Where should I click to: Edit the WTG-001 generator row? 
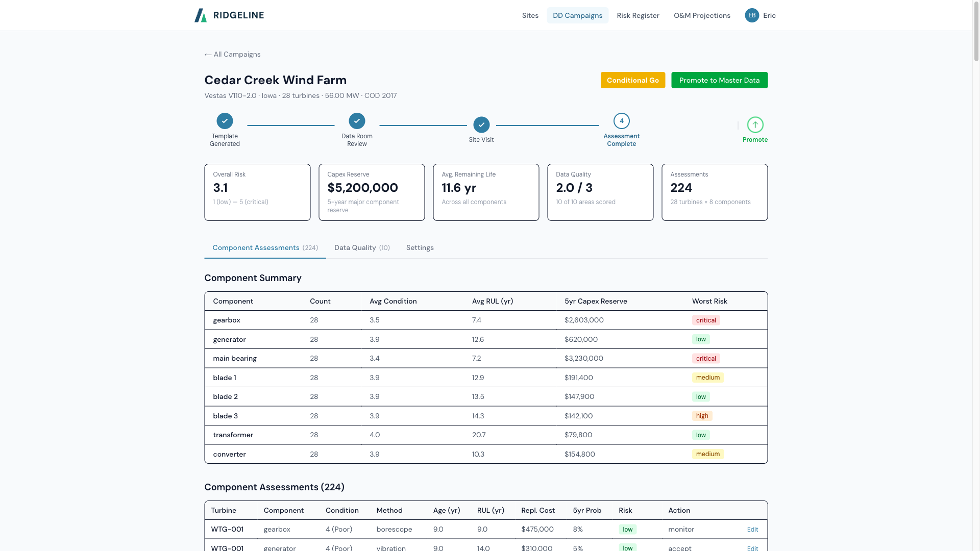[752, 548]
